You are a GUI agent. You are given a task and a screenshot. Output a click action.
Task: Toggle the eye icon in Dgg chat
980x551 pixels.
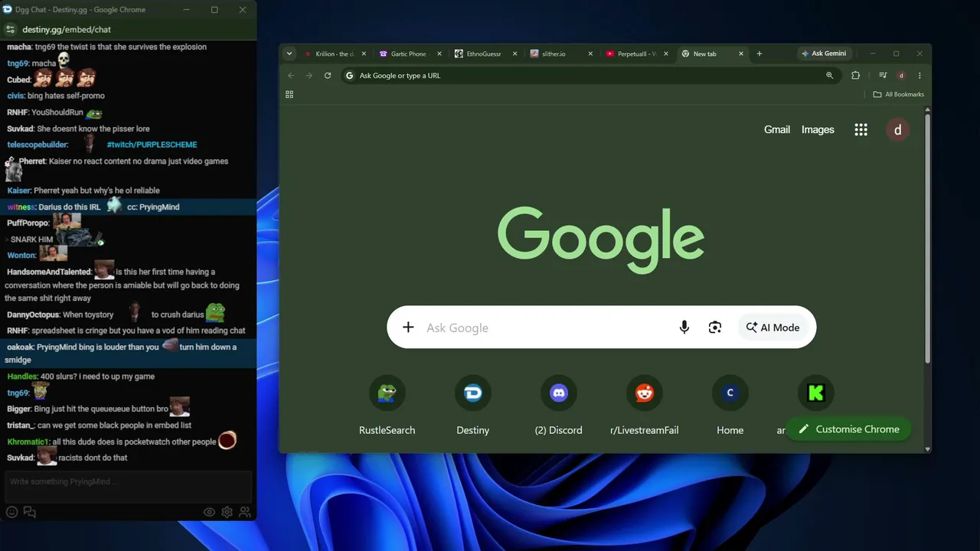(208, 512)
